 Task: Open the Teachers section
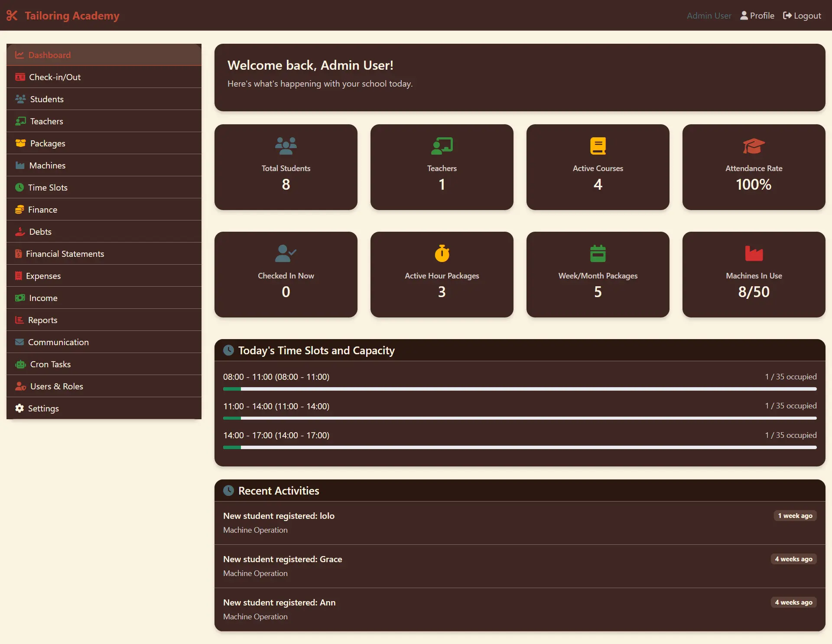(x=104, y=121)
